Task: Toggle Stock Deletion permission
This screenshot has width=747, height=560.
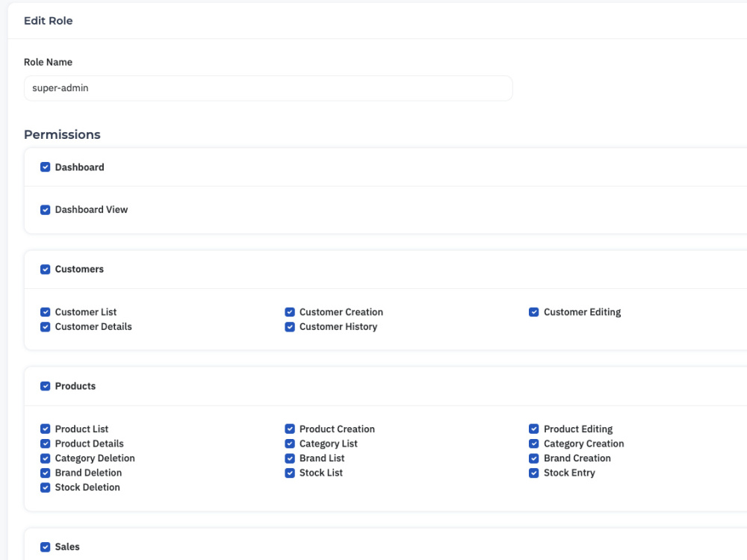Action: (46, 488)
